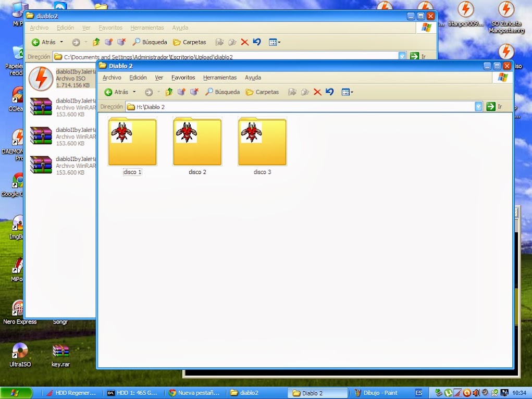
Task: Open UltraISO desktop shortcut
Action: [20, 355]
